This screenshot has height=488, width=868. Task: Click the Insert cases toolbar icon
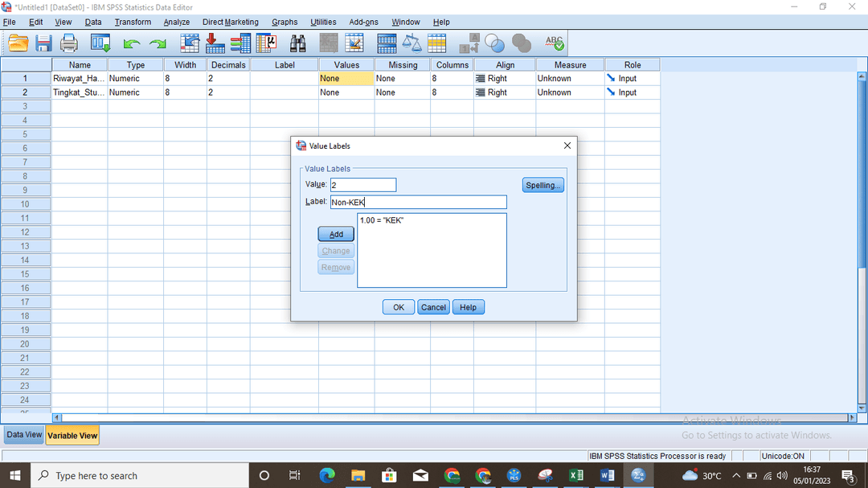point(328,43)
